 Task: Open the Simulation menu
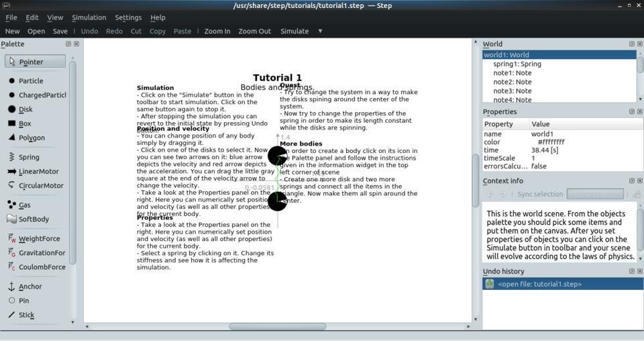tap(89, 17)
